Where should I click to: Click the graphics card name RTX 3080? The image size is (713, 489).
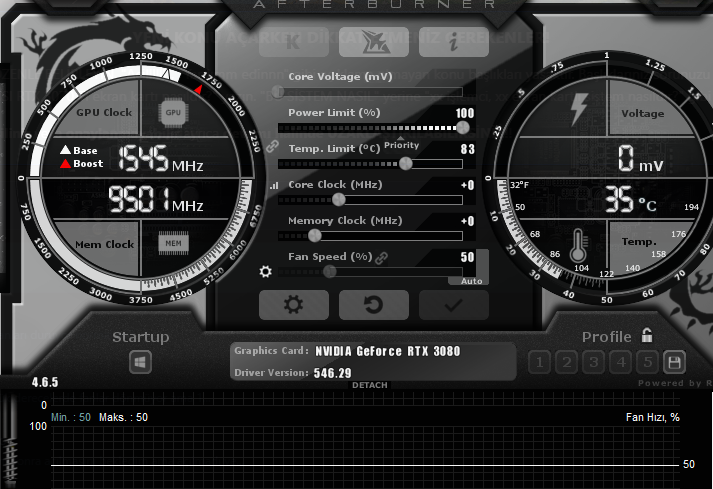coord(387,351)
